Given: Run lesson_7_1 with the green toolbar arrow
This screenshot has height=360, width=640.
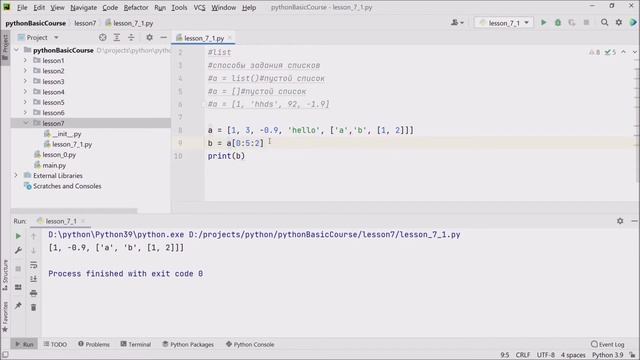Looking at the screenshot, I should tap(543, 23).
